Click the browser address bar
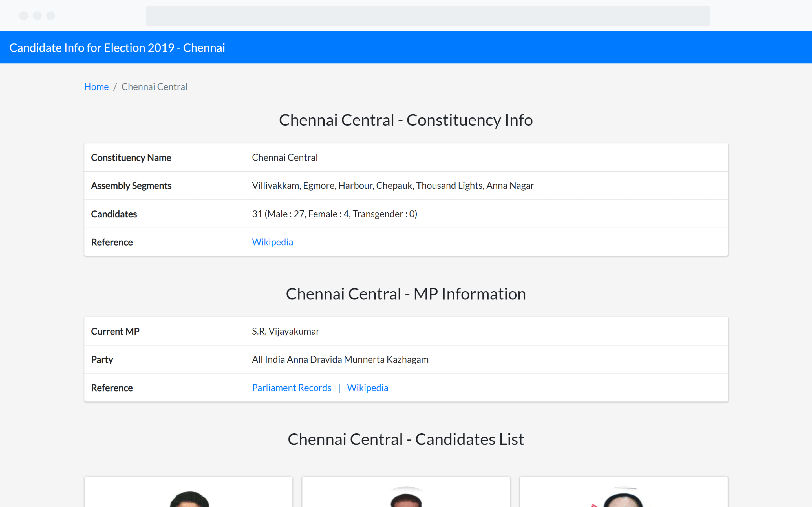Image resolution: width=812 pixels, height=507 pixels. coord(428,16)
